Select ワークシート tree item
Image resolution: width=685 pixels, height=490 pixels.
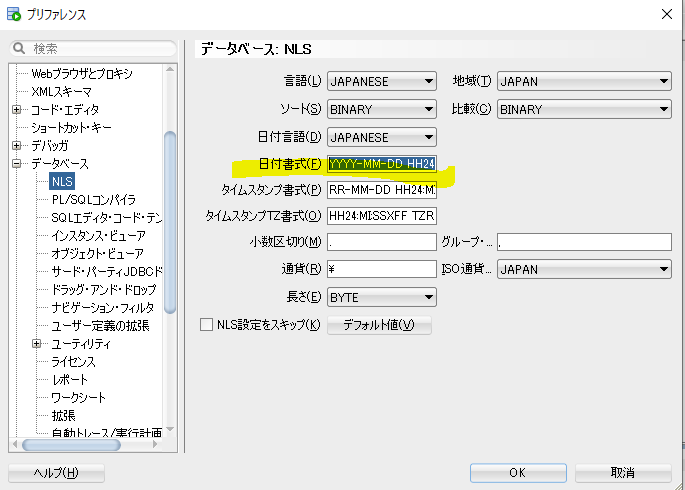coord(77,398)
